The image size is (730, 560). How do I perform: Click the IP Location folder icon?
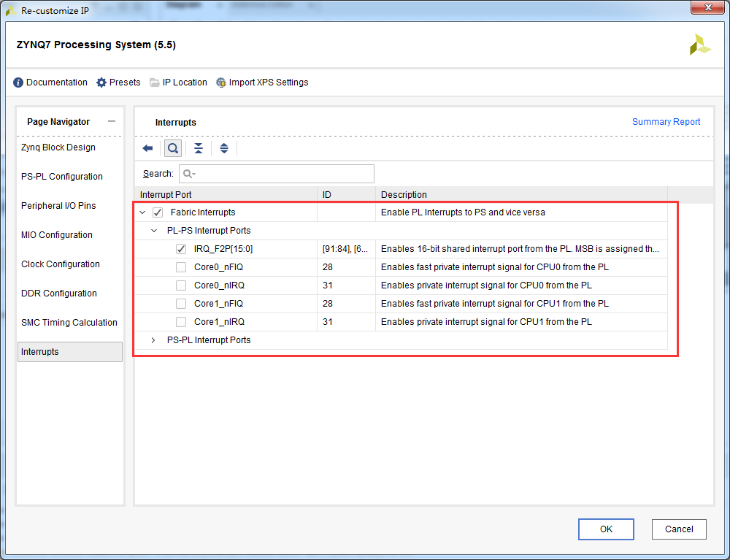coord(154,83)
